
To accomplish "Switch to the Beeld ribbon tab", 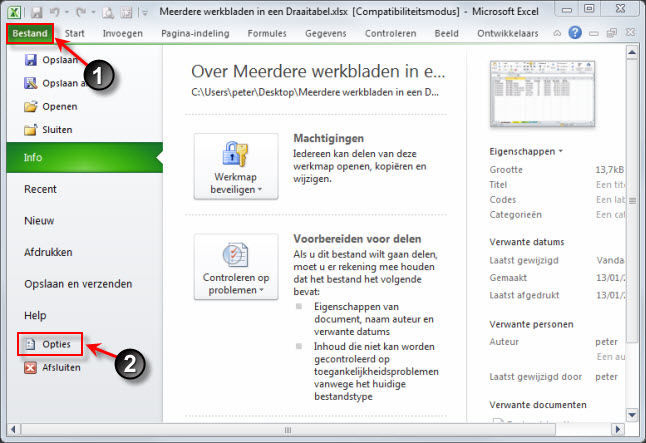I will click(x=447, y=33).
